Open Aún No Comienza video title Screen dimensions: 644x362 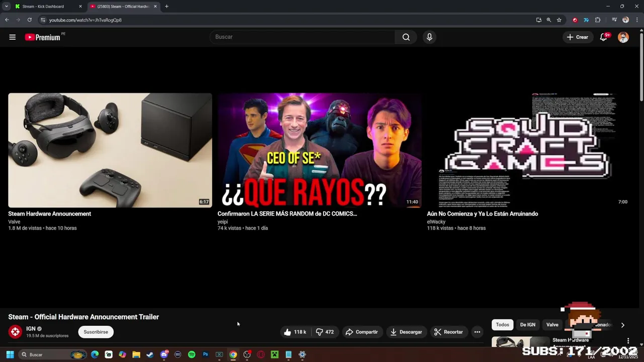pyautogui.click(x=482, y=214)
